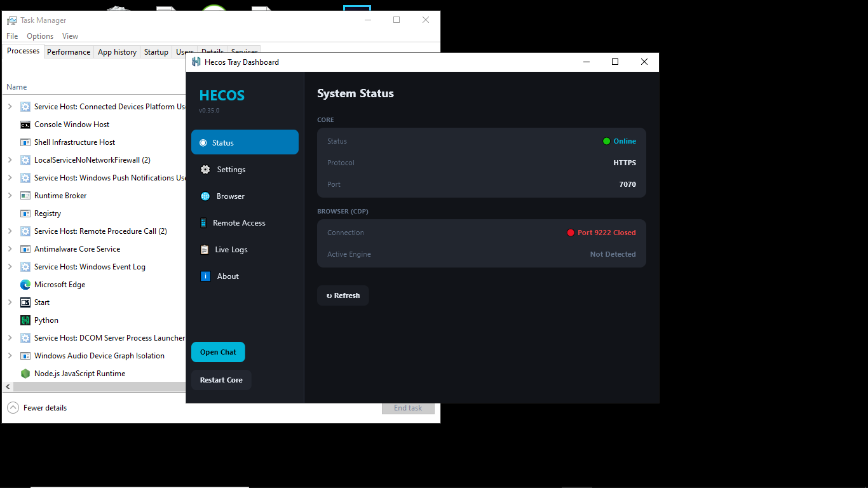This screenshot has height=488, width=868.
Task: Expand LocalServiceNoNetworkFirewall (2) row
Action: coord(10,160)
